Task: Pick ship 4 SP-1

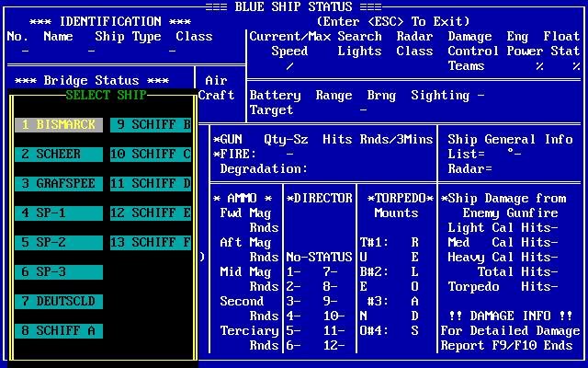Action: 59,213
